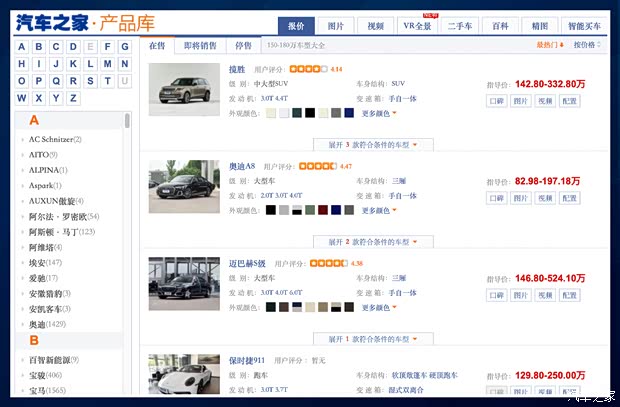Expand 1 matching model under 迈巴赫S级

coord(373,339)
